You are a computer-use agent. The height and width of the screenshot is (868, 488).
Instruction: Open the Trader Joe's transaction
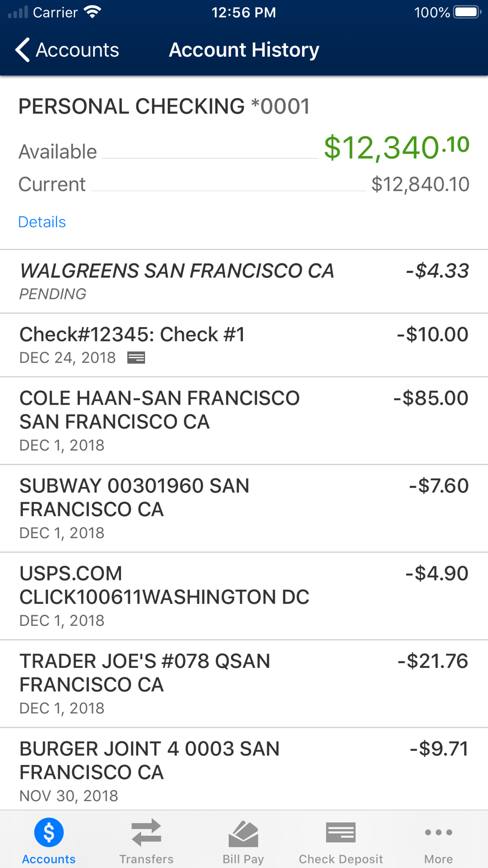coord(244,684)
